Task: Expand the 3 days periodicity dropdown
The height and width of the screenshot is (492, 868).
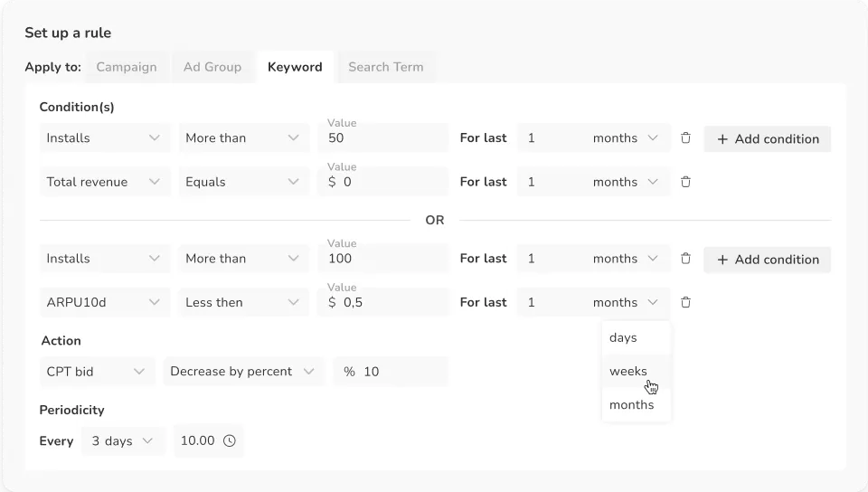Action: (123, 441)
